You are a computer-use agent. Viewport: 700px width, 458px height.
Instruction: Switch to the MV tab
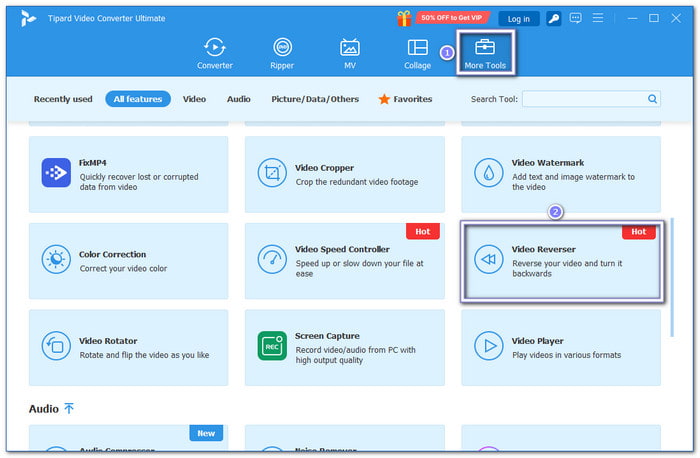(x=350, y=53)
